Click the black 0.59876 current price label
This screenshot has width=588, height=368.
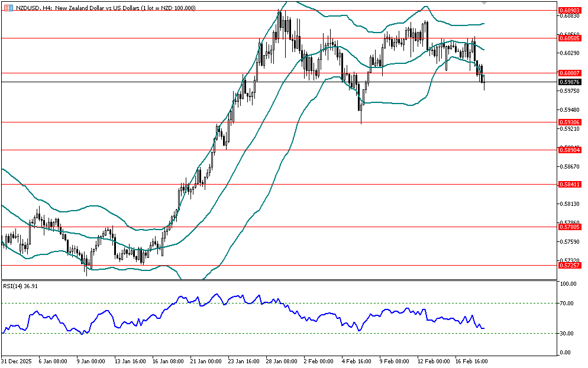click(x=568, y=82)
